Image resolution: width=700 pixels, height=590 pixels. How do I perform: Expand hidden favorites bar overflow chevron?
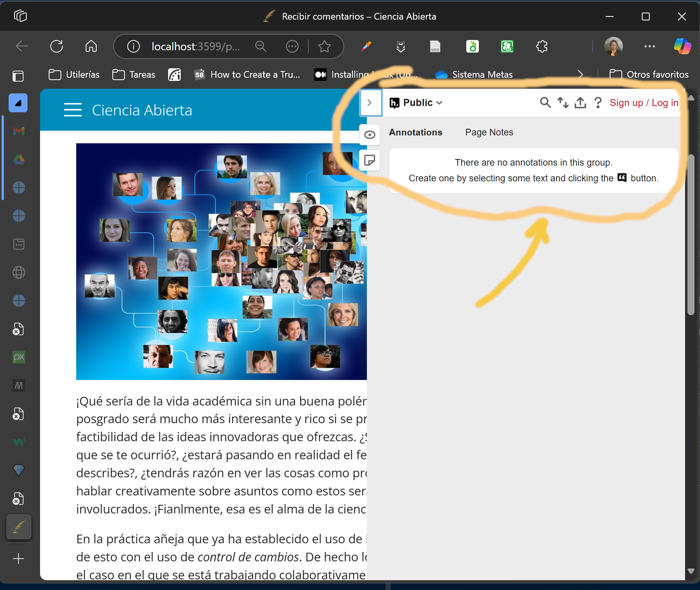coord(580,75)
